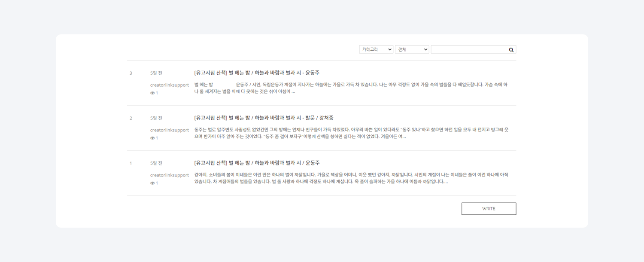Click post number 1 in the list

[x=131, y=163]
